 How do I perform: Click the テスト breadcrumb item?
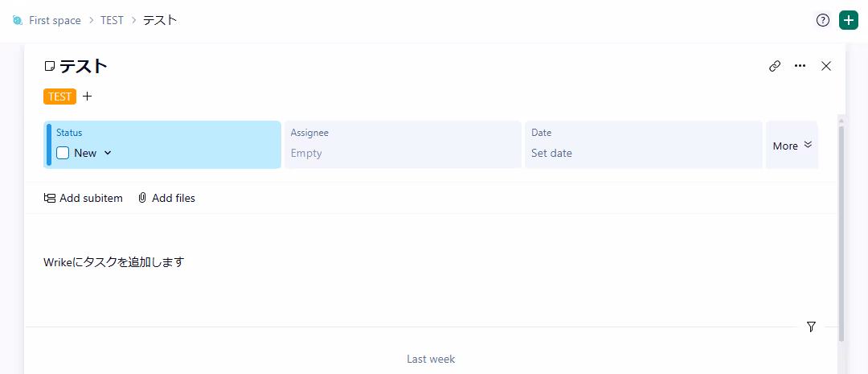(x=160, y=20)
